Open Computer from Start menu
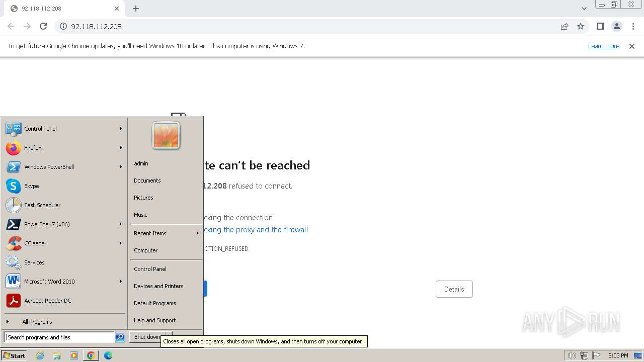Viewport: 644px width, 362px height. coord(166,250)
